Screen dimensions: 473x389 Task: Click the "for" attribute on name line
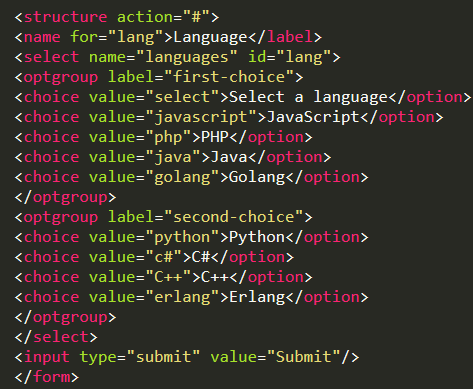(84, 37)
